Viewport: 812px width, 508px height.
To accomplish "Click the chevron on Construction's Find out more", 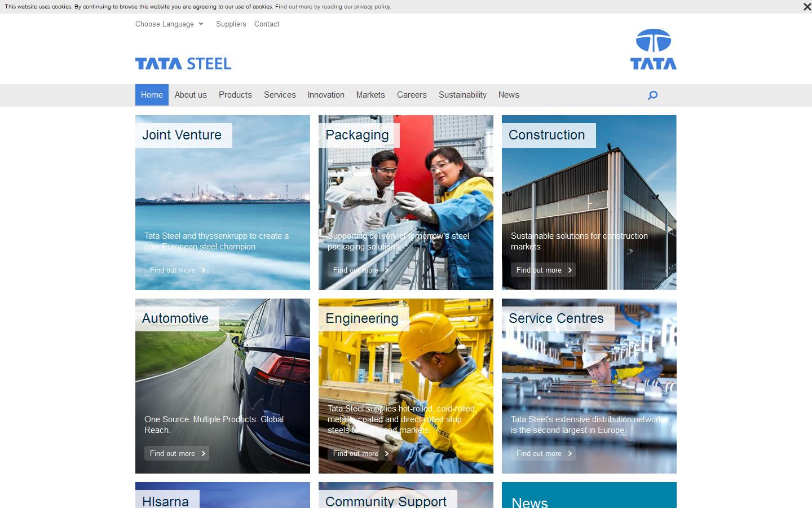I will (570, 270).
